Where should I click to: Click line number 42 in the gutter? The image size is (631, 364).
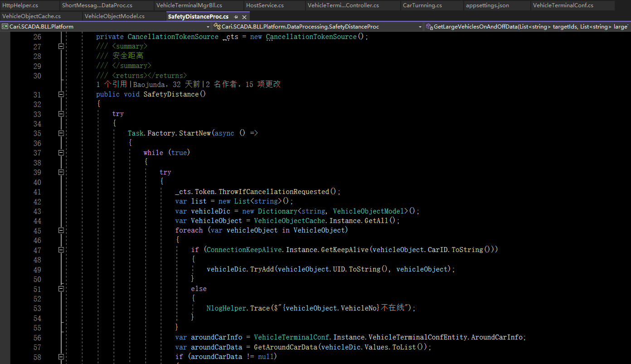coord(37,201)
